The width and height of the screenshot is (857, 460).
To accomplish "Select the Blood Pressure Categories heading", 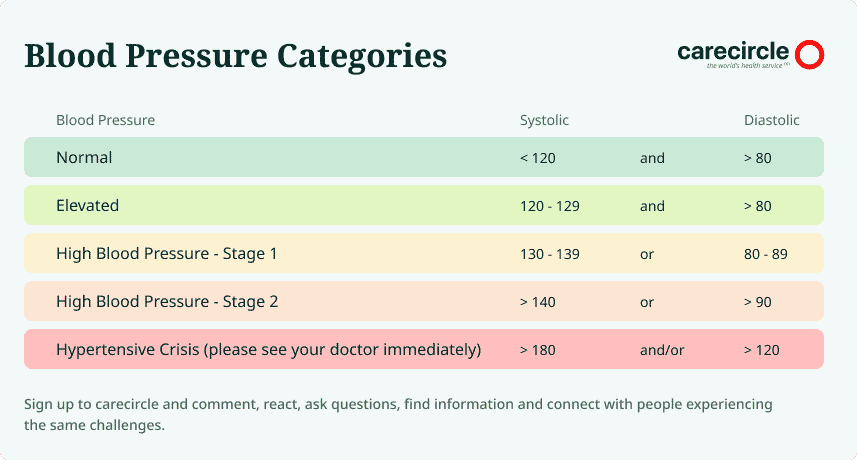I will (236, 56).
